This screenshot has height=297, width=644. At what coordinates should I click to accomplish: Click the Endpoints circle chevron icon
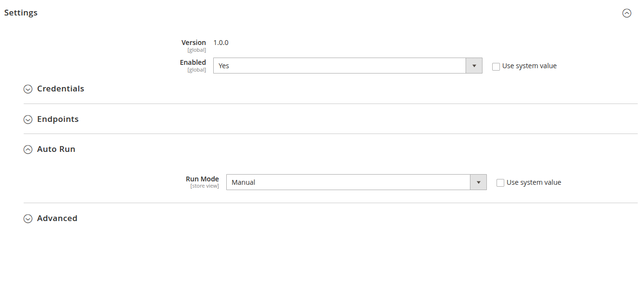click(28, 119)
